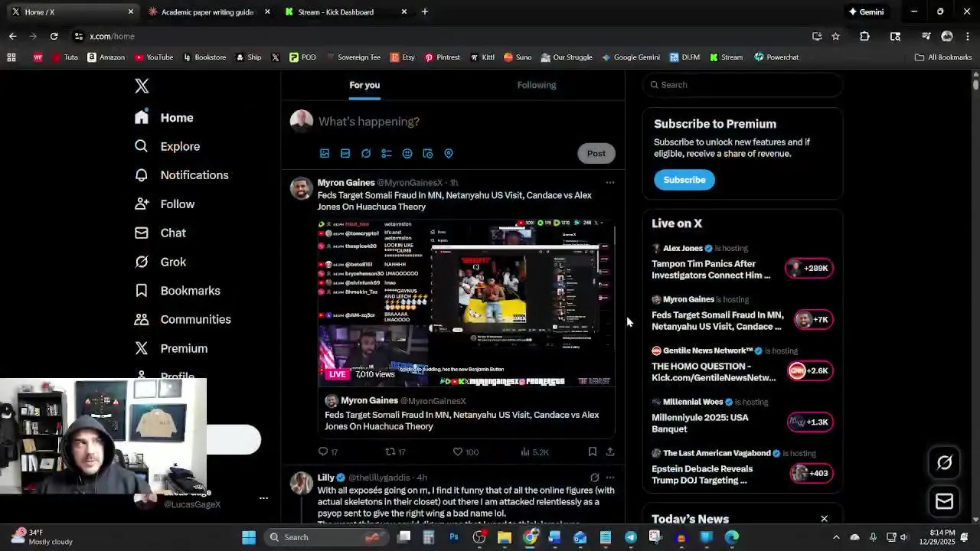This screenshot has width=980, height=551.
Task: Bookmark the Myron Gaines post
Action: pyautogui.click(x=593, y=452)
